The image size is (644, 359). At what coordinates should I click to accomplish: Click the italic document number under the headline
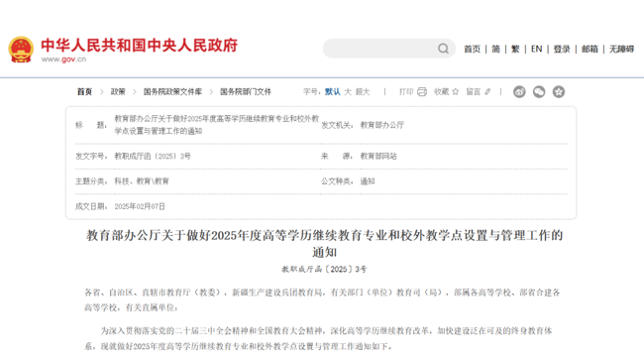[324, 270]
